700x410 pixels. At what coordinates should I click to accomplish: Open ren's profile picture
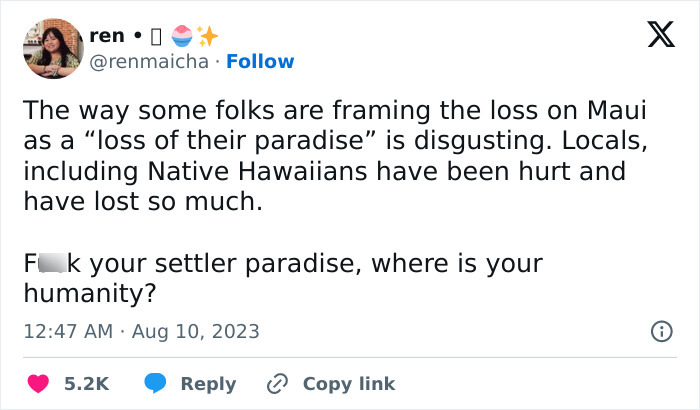[52, 48]
